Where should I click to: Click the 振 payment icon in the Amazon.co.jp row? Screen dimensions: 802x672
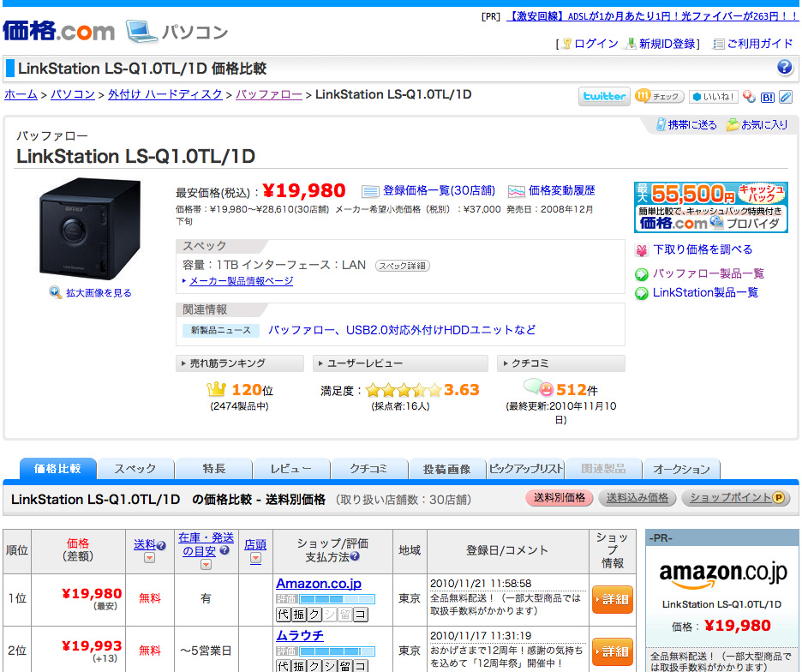pyautogui.click(x=299, y=615)
